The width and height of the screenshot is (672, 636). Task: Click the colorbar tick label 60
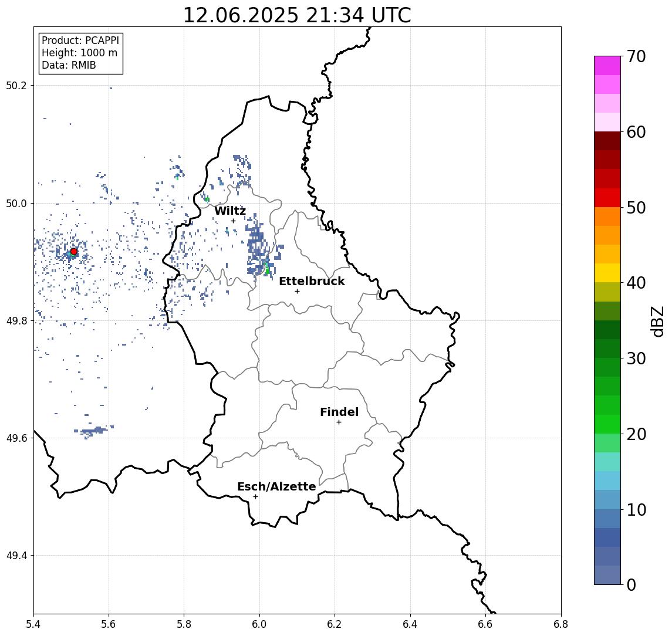coord(636,133)
